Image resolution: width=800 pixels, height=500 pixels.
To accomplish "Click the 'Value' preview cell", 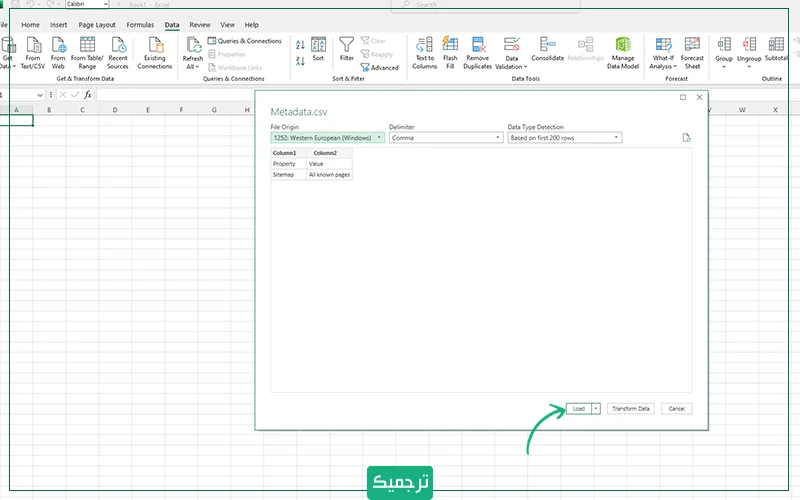I will click(329, 164).
